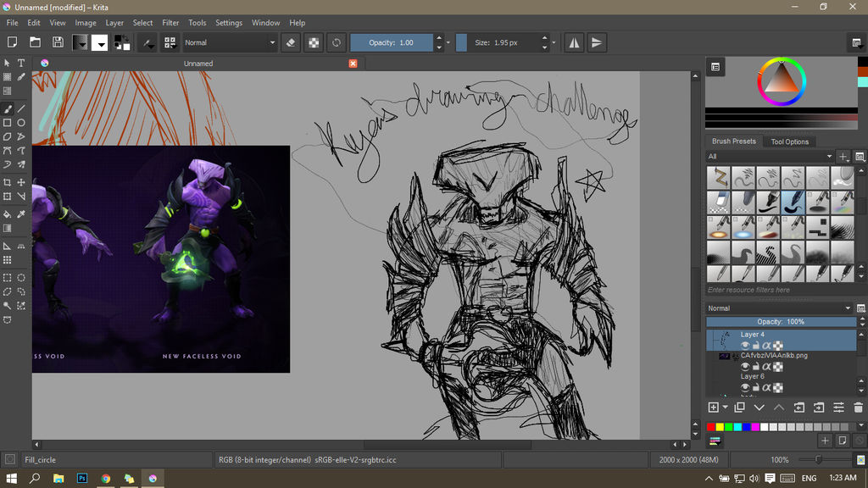Choose the Line tool
868x488 pixels.
tap(21, 109)
